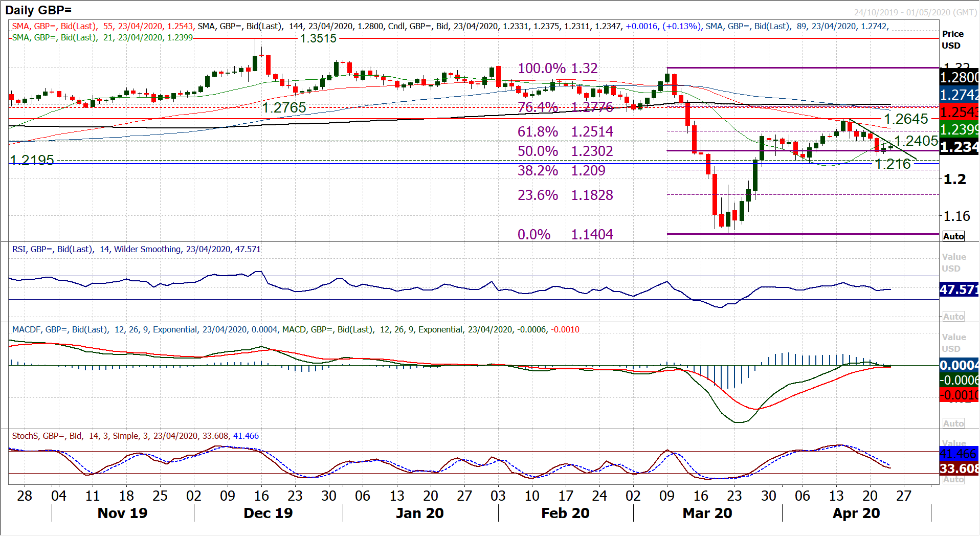The width and height of the screenshot is (980, 536).
Task: Click the Stochastic value tag 41.466
Action: pyautogui.click(x=959, y=454)
